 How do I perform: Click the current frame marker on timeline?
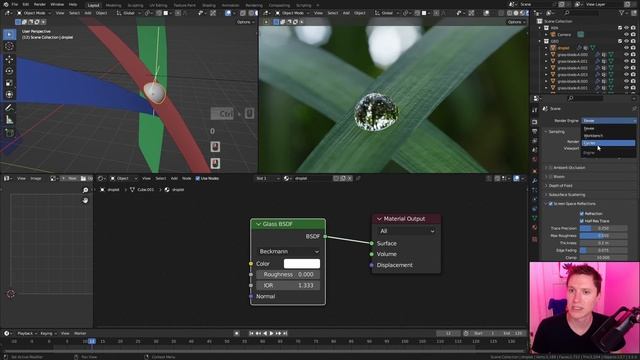pyautogui.click(x=92, y=341)
